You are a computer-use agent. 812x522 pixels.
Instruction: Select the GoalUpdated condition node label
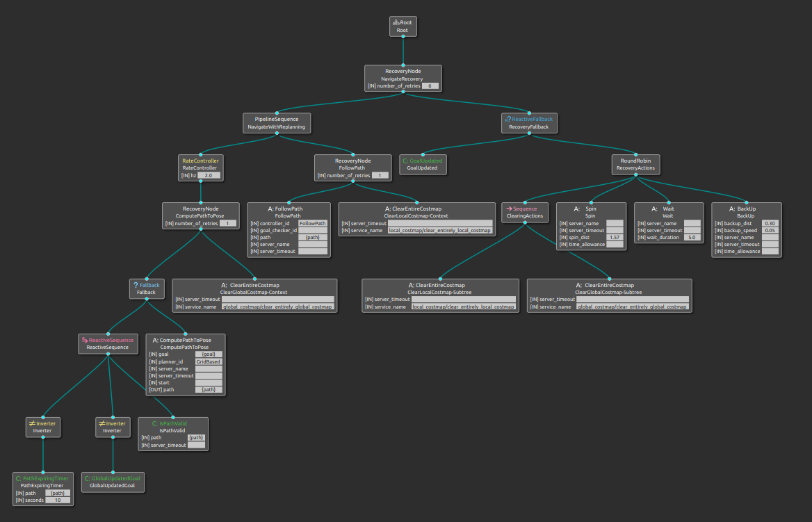pos(426,161)
